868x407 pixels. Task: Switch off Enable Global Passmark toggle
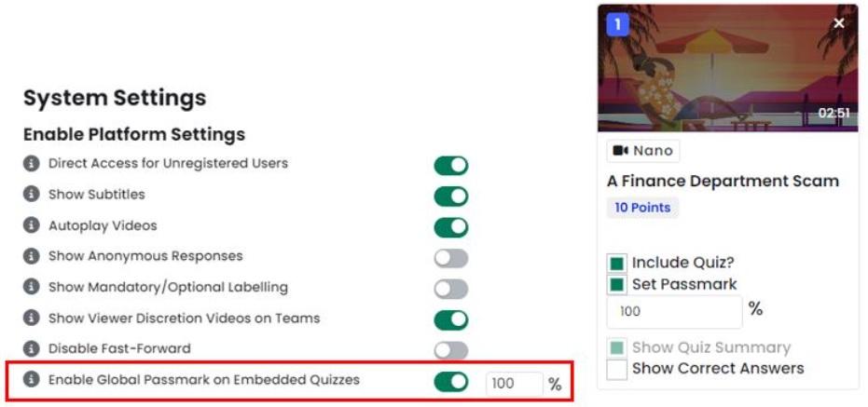(451, 382)
